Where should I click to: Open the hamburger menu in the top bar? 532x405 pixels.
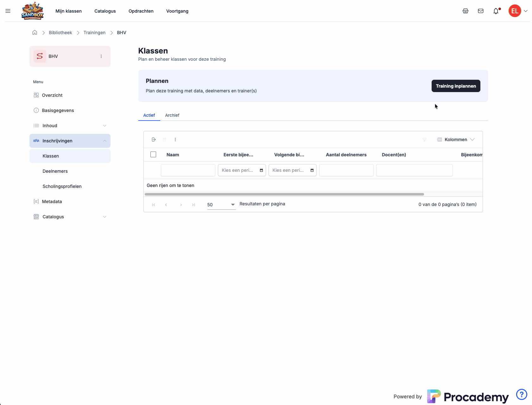pos(8,11)
